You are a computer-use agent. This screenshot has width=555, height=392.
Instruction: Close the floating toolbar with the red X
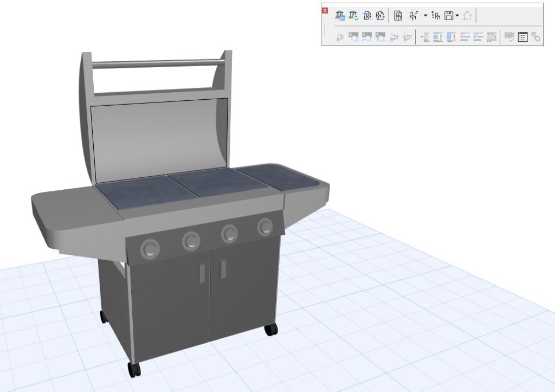point(325,10)
